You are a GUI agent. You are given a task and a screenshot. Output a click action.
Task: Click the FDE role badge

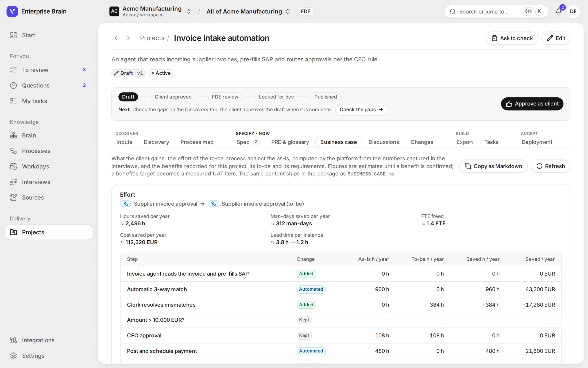305,11
